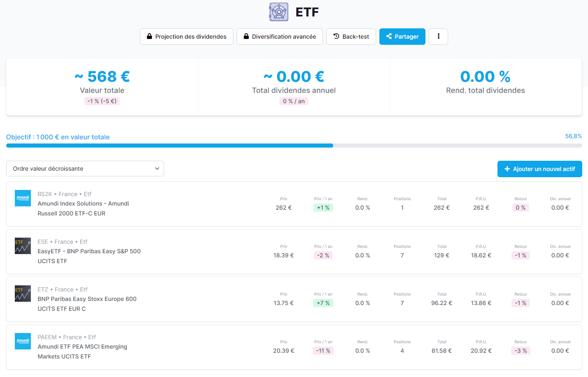
Task: Click the 18.62 € P.R.U. value
Action: 481,255
